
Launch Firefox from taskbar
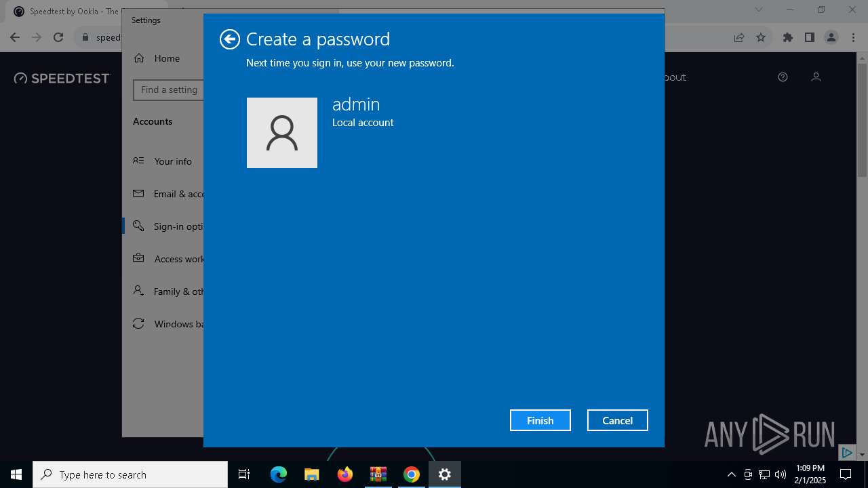344,474
